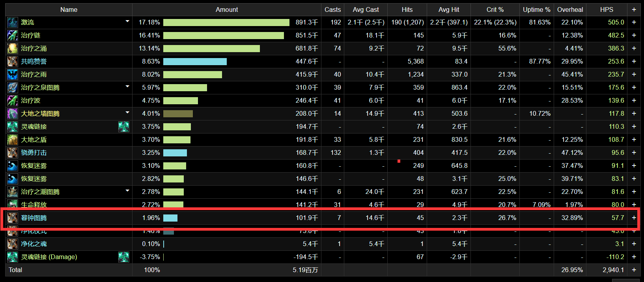Click the 87.77% uptime value
The height and width of the screenshot is (282, 644).
click(540, 62)
